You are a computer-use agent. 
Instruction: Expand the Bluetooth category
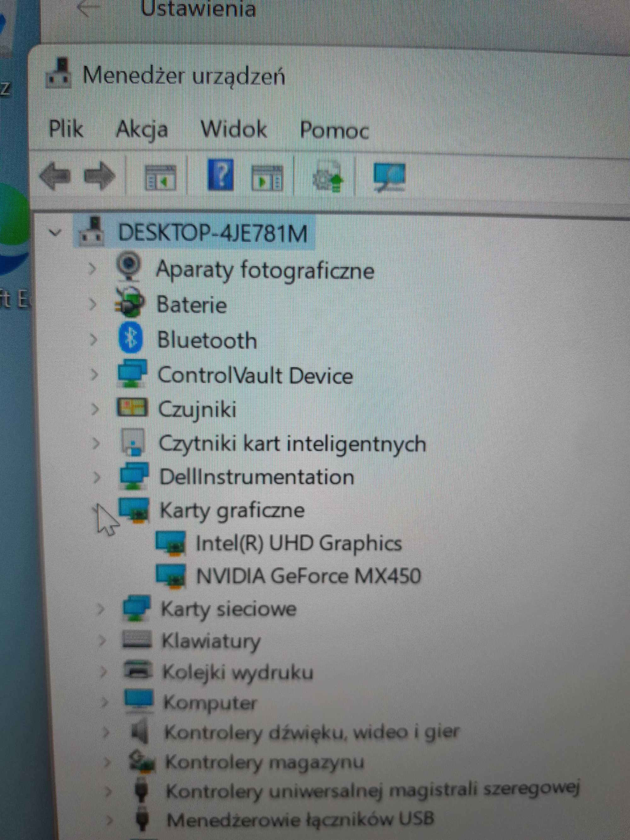tap(94, 339)
